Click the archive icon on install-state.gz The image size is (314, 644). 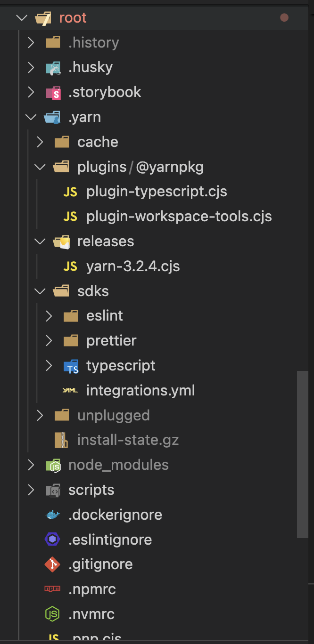[x=60, y=440]
